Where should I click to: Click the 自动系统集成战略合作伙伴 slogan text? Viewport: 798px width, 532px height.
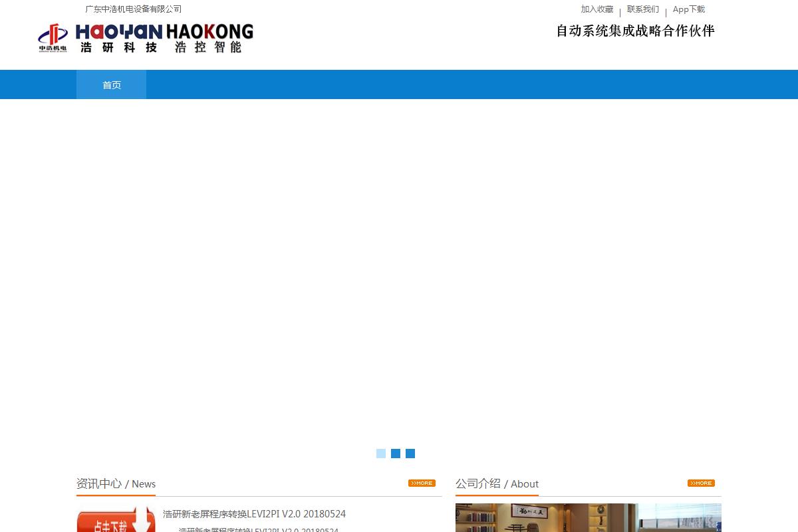(x=635, y=31)
